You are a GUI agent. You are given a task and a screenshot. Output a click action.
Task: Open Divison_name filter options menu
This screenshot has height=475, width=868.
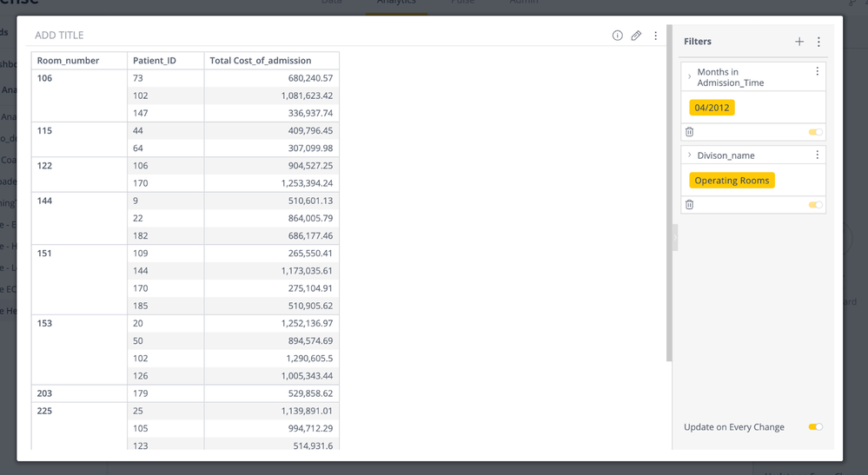tap(818, 155)
